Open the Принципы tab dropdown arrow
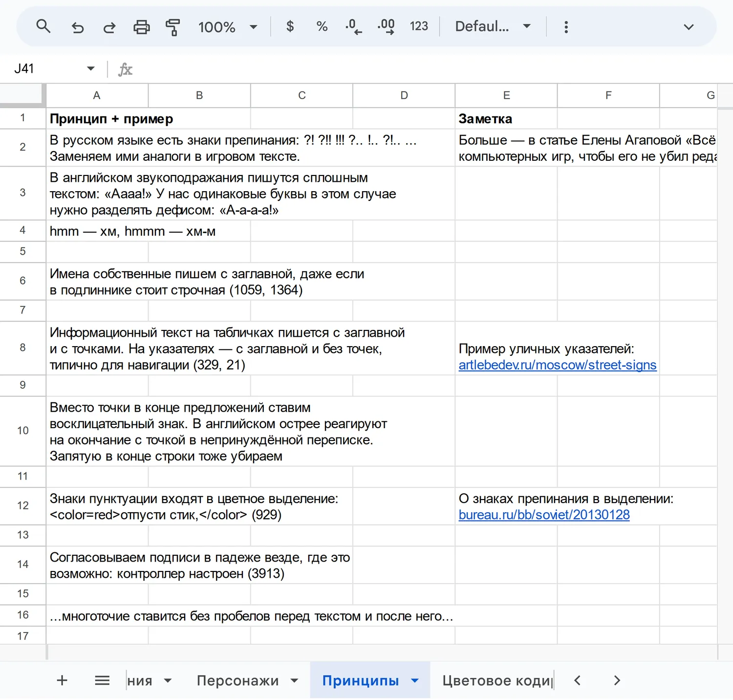Viewport: 733px width, 700px height. 415,680
